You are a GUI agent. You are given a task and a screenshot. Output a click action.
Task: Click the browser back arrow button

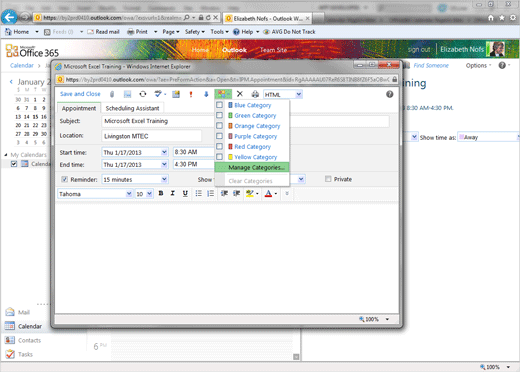[9, 17]
